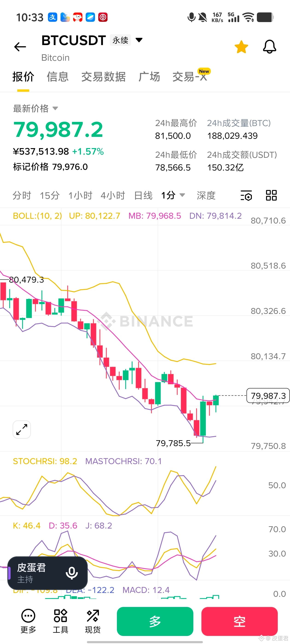Tap the 24h最低价 value 78,566.5
This screenshot has height=644, width=290.
[173, 167]
